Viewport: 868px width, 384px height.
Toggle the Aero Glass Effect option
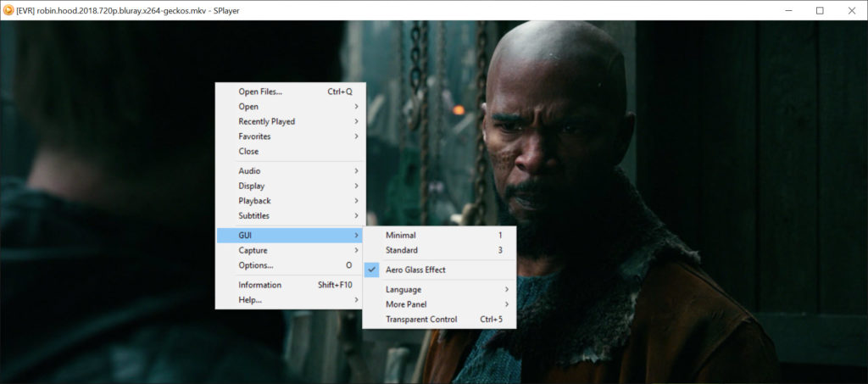coord(440,270)
